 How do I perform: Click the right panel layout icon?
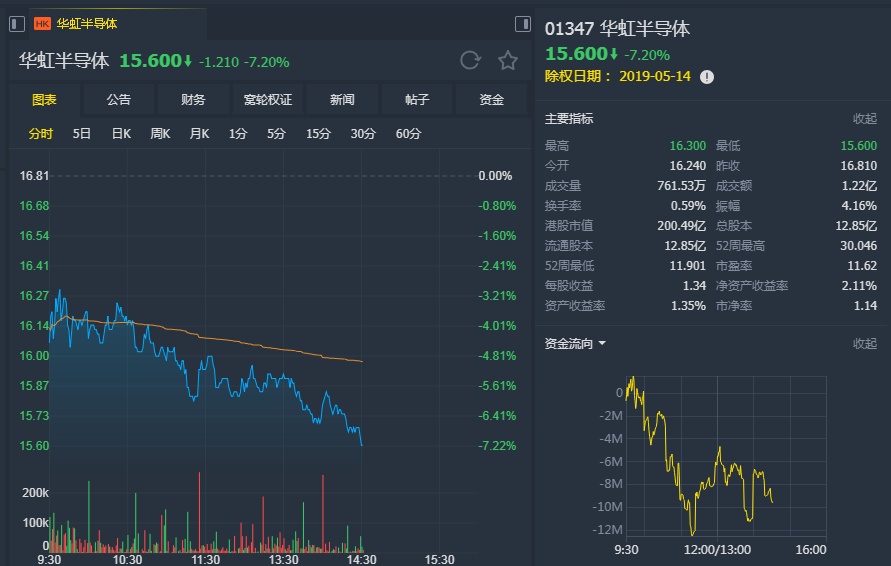pos(522,24)
